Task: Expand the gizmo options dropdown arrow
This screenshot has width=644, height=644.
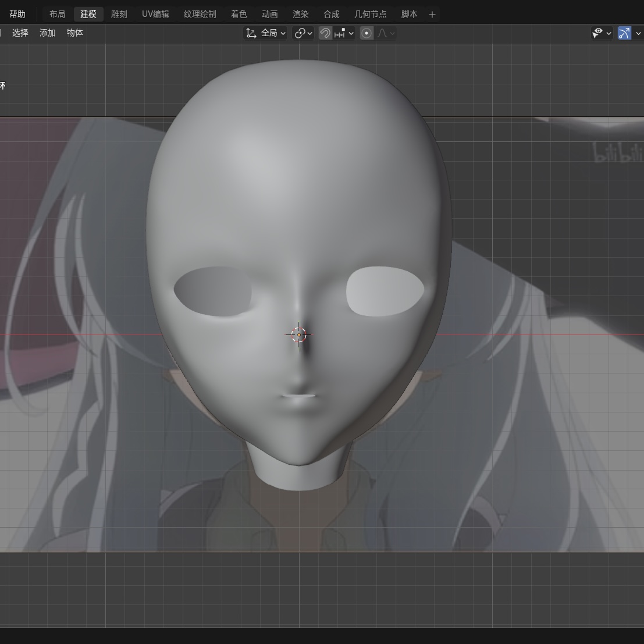Action: pyautogui.click(x=638, y=33)
